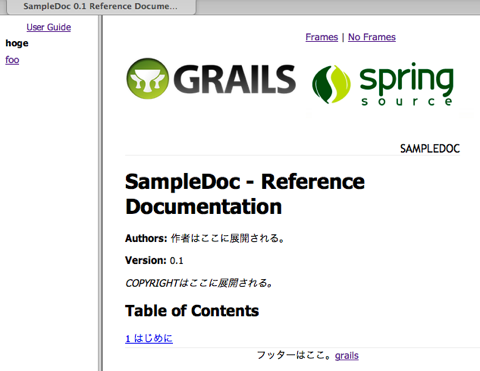Screen dimensions: 480x371
Task: Open the User Guide link in sidebar
Action: tap(49, 27)
